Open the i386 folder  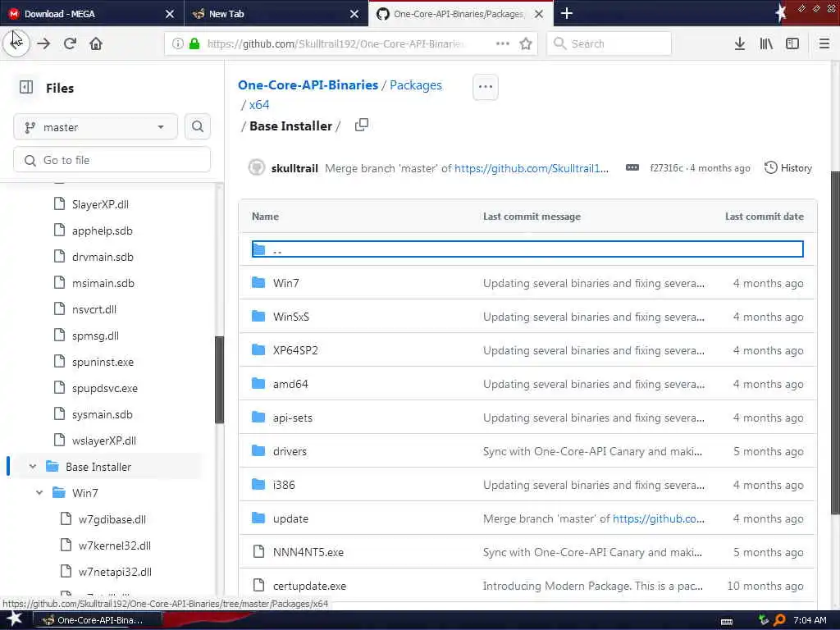(284, 485)
